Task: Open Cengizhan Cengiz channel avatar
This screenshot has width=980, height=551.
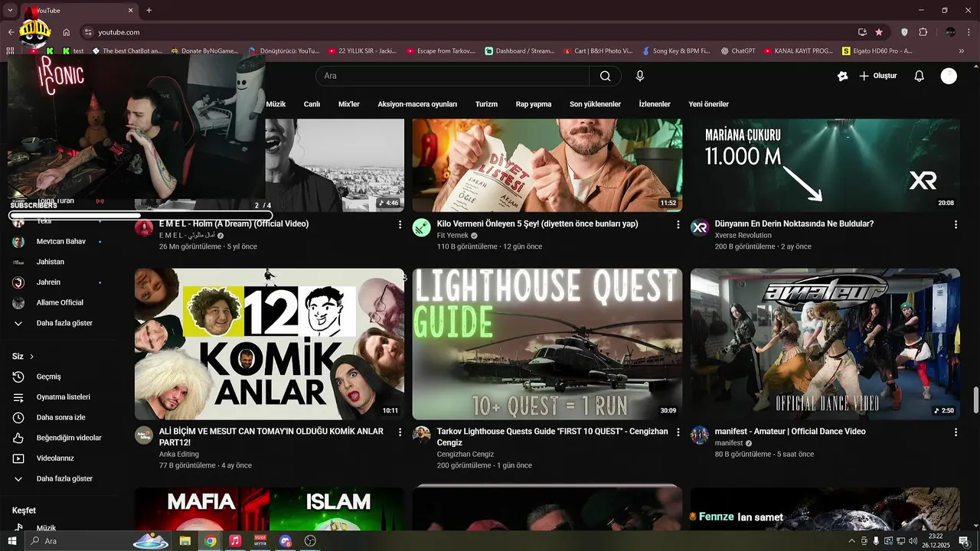Action: (x=422, y=435)
